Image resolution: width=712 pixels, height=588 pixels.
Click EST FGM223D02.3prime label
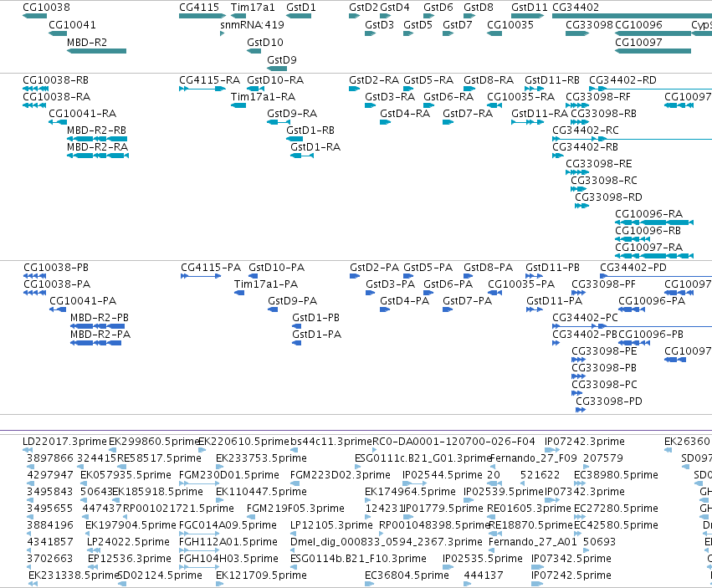point(341,475)
